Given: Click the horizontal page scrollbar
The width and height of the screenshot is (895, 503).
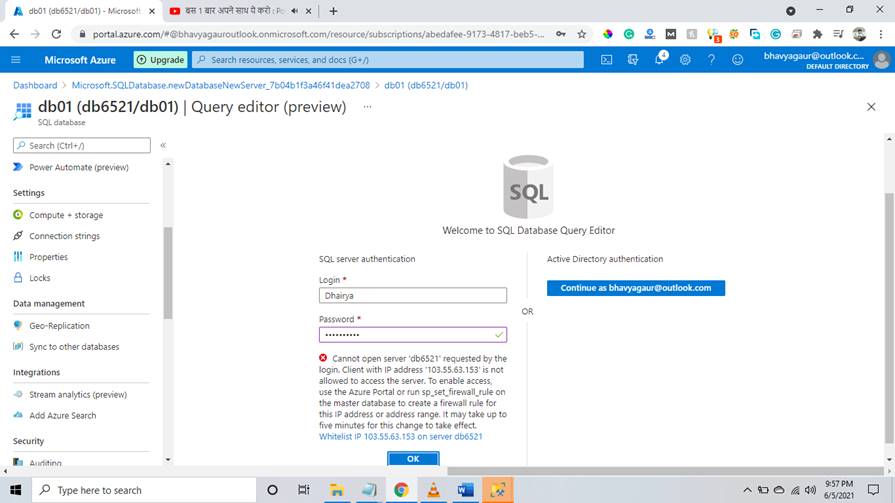Looking at the screenshot, I should (666, 471).
